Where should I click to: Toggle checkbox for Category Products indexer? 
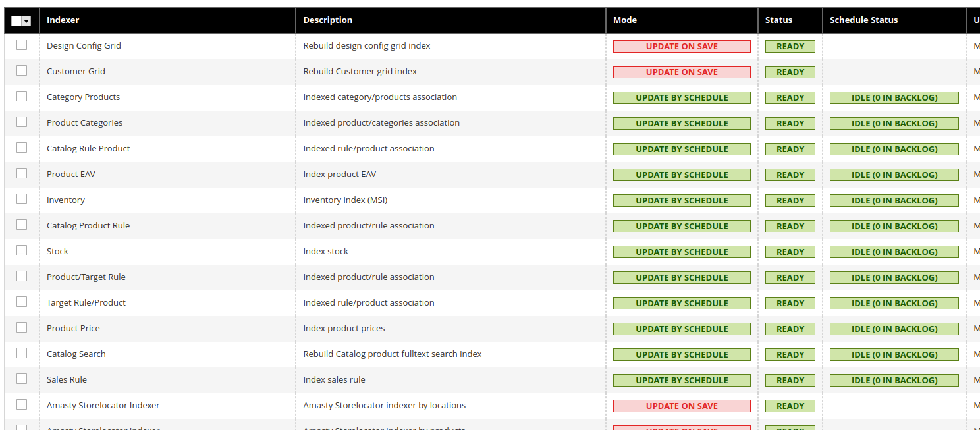coord(22,96)
